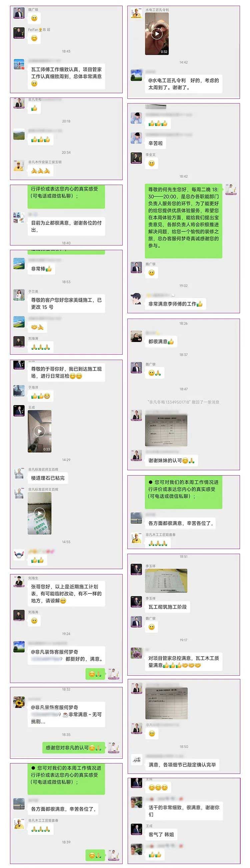
Task: Play 水电工匠孔令利's 0:32 video
Action: coord(157,34)
